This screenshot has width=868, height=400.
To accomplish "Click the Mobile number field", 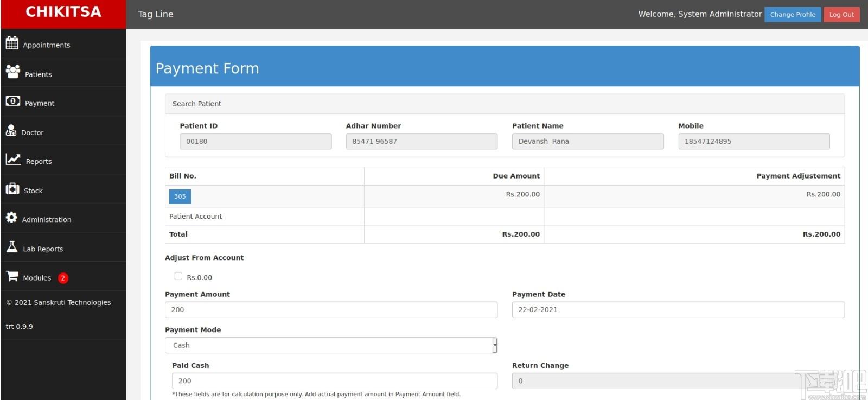I will point(754,141).
